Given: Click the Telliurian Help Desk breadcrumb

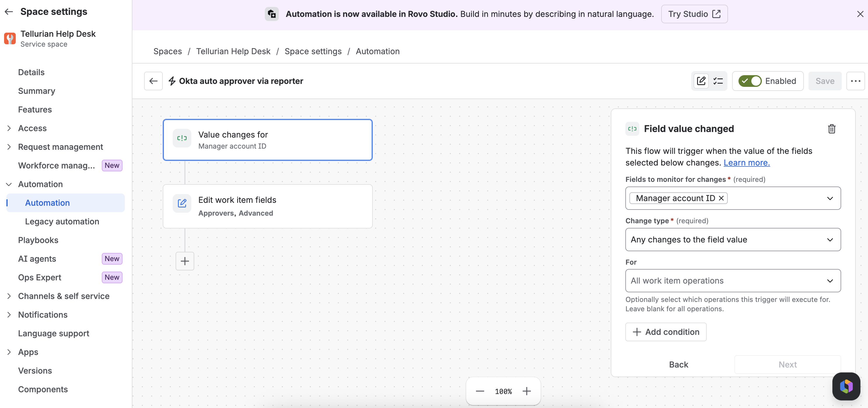Looking at the screenshot, I should 233,51.
